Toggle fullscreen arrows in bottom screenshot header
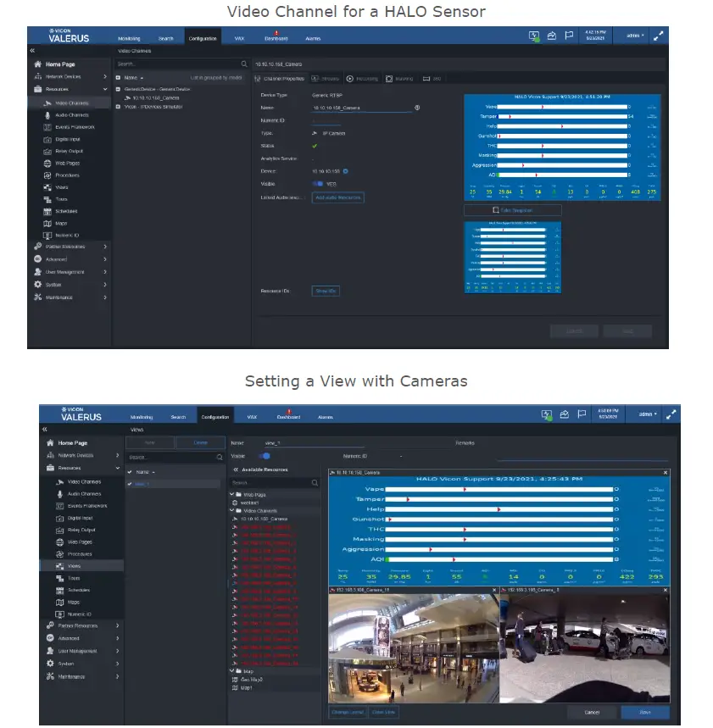This screenshot has height=728, width=713. pos(671,414)
